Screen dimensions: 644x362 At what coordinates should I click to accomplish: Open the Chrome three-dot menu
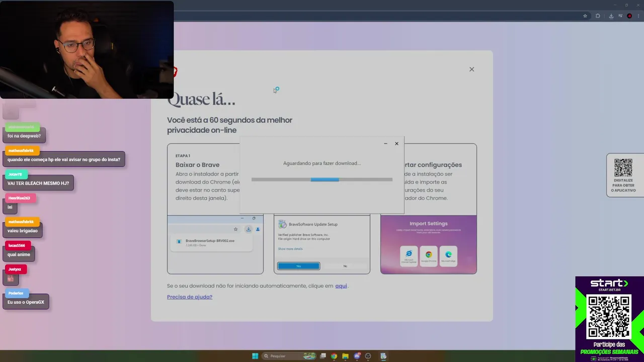638,16
